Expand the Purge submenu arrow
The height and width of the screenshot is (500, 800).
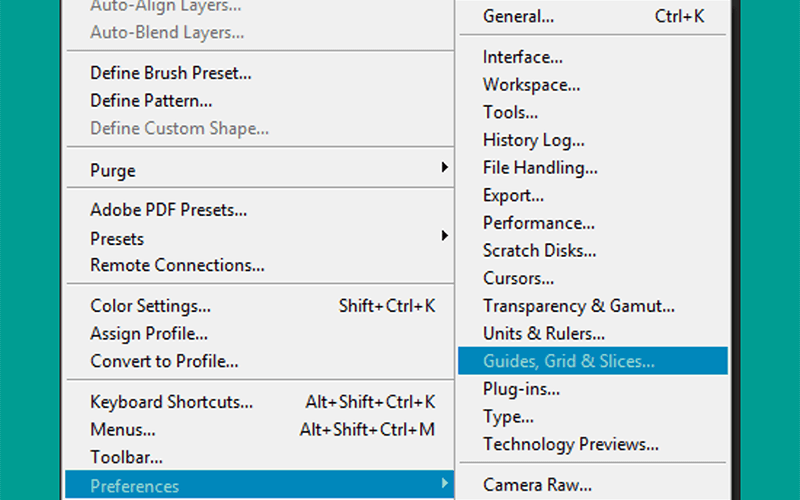(445, 167)
